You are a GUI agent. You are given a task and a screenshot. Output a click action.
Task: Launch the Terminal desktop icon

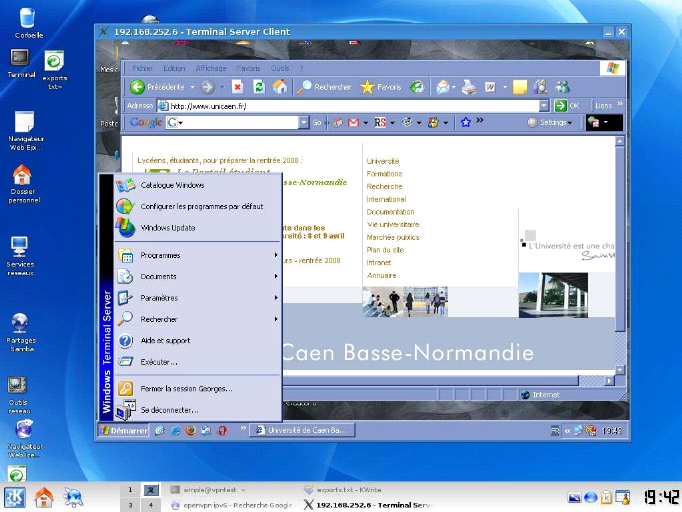[x=20, y=57]
